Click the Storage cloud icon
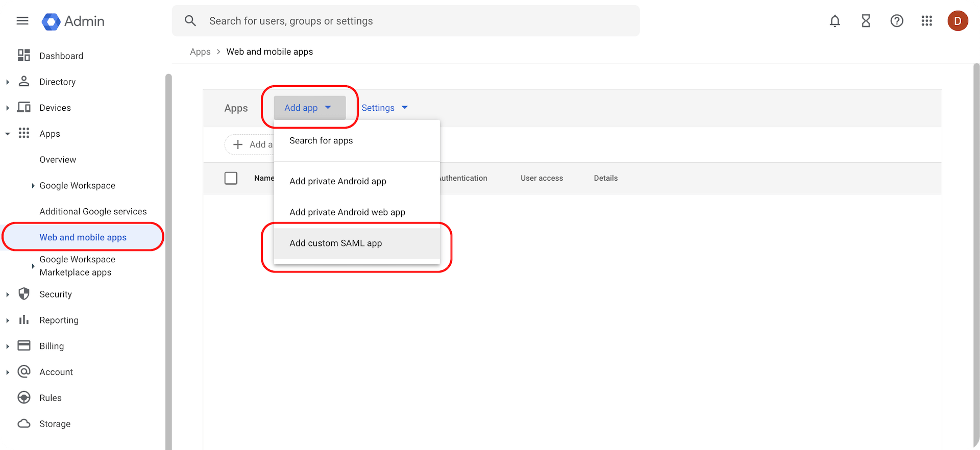The height and width of the screenshot is (450, 980). [24, 423]
